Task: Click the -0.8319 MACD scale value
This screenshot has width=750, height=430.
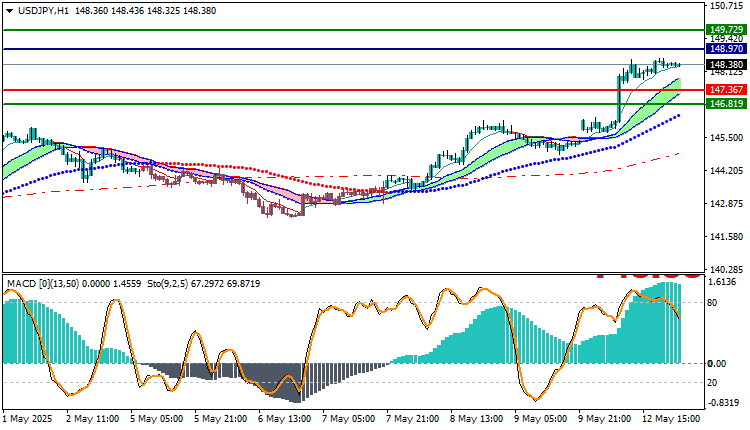Action: click(722, 402)
